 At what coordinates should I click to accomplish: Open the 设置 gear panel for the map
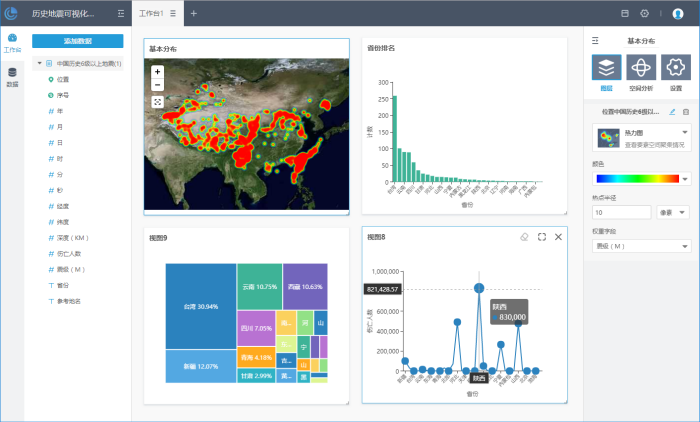675,69
